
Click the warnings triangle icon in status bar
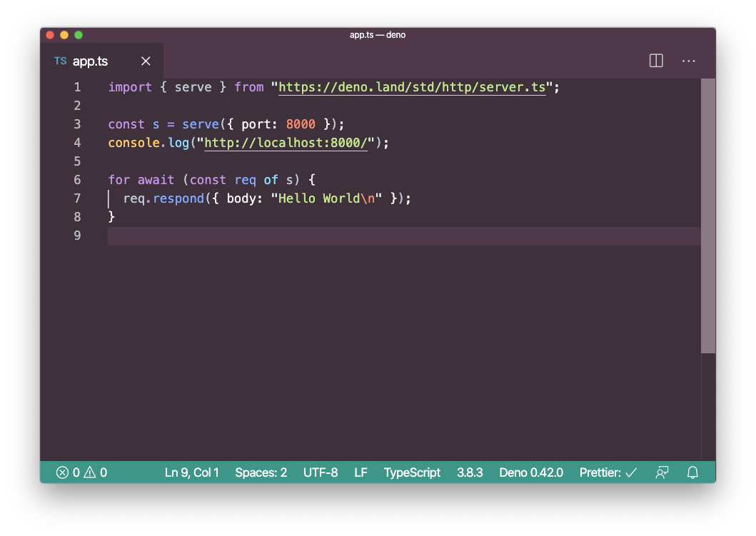pos(90,472)
